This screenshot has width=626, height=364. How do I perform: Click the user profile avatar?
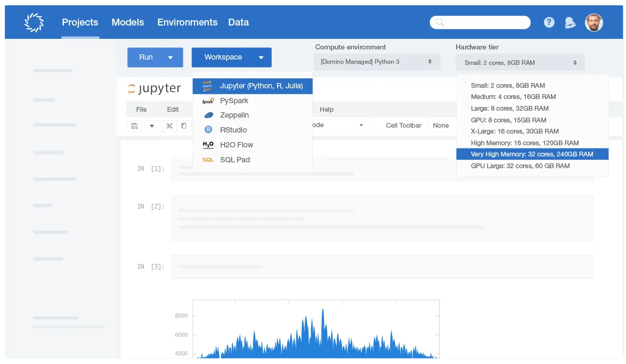click(x=594, y=22)
